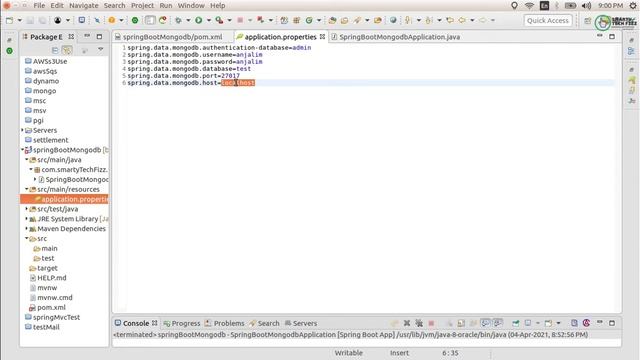Image resolution: width=640 pixels, height=360 pixels.
Task: Expand the JRE System Library node
Action: pos(27,219)
